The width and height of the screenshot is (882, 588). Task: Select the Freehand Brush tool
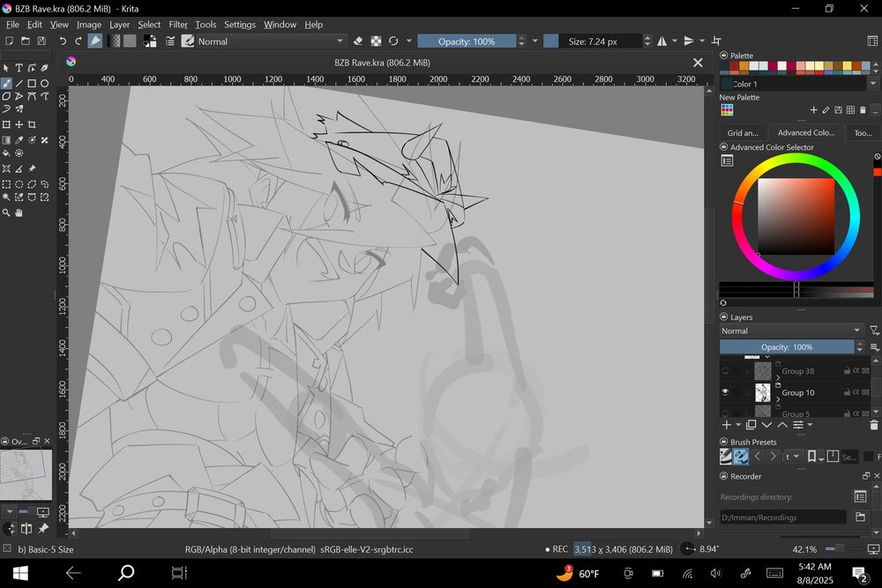coord(6,83)
